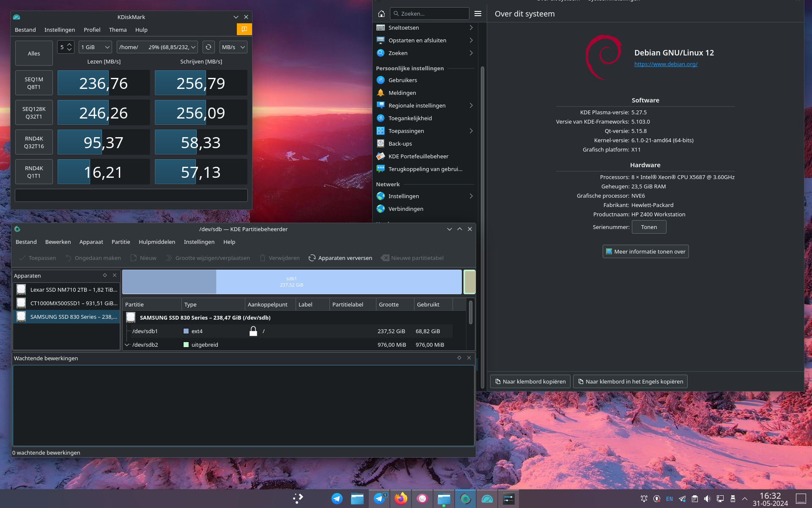Open the MB/s unit dropdown
The image size is (812, 508).
click(233, 47)
